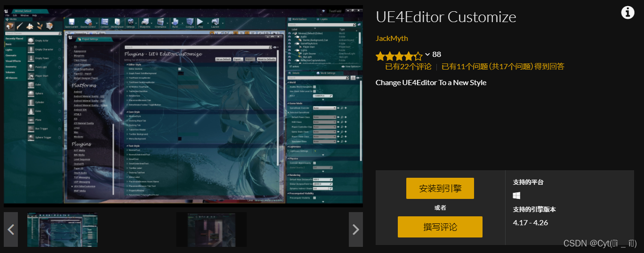Click the large product preview image
This screenshot has height=253, width=644.
(x=183, y=106)
